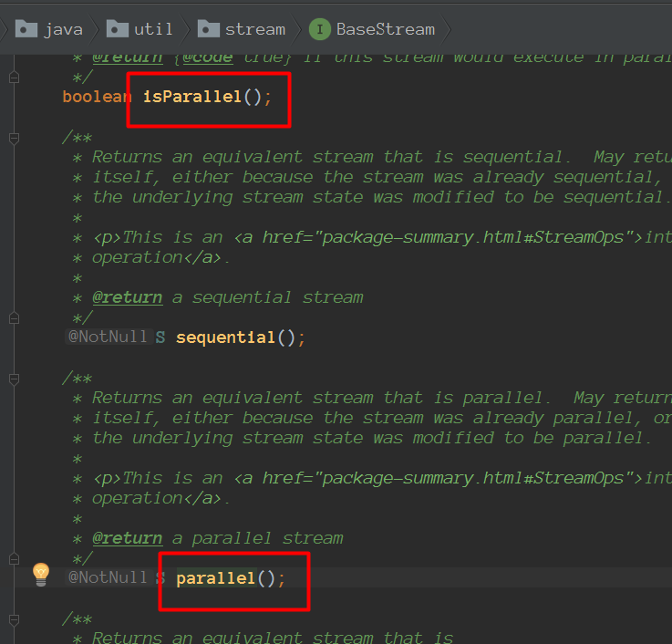The image size is (672, 644).
Task: Click @NotNull annotation before parallel()
Action: 108,577
